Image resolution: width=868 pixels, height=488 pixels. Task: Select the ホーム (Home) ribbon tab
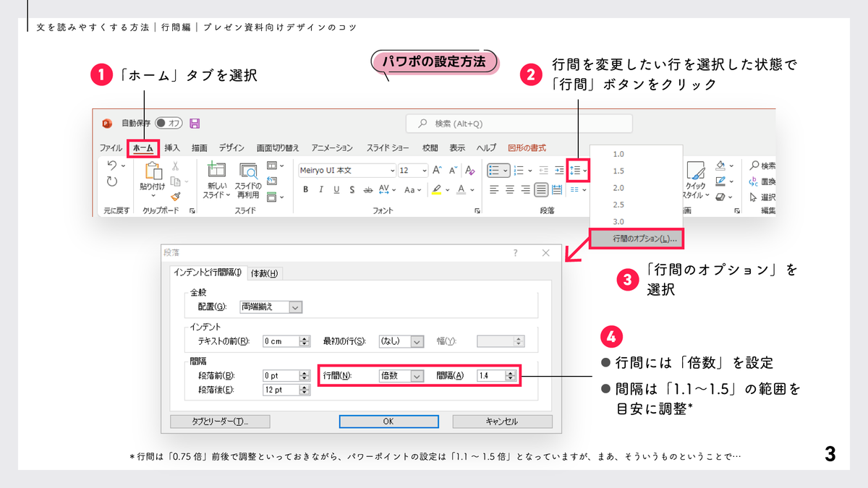click(x=143, y=147)
